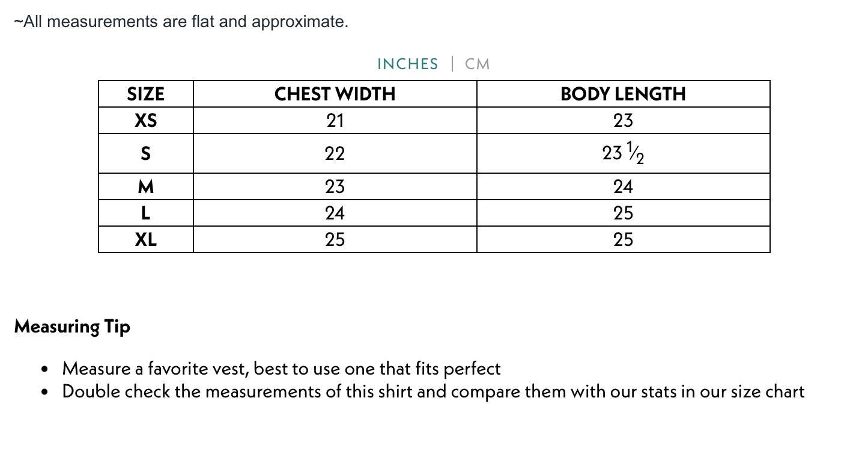Click the 'Double check the measurements' tip
The height and width of the screenshot is (475, 868).
pyautogui.click(x=432, y=391)
